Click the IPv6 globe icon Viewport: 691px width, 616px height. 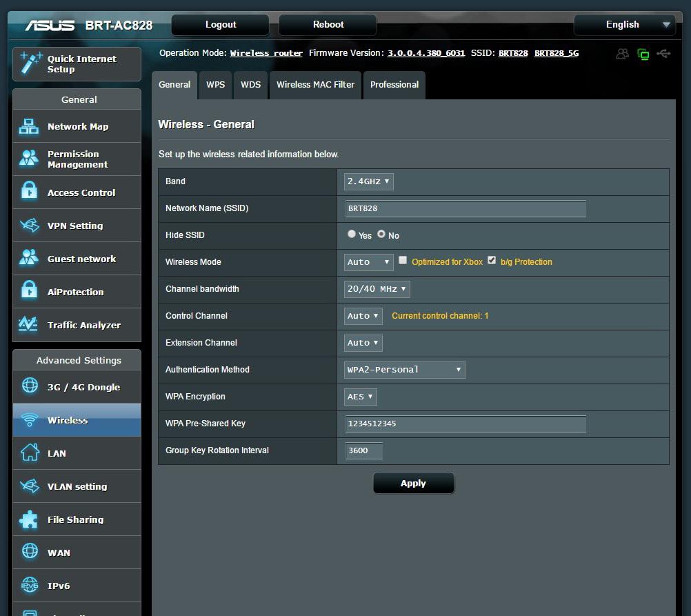tap(30, 585)
